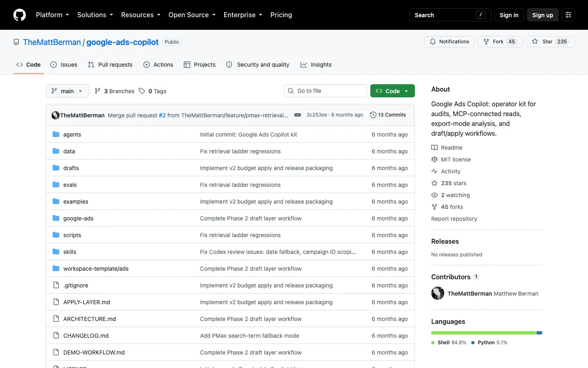This screenshot has height=368, width=588.
Task: Open pull request #2 link
Action: (x=162, y=115)
